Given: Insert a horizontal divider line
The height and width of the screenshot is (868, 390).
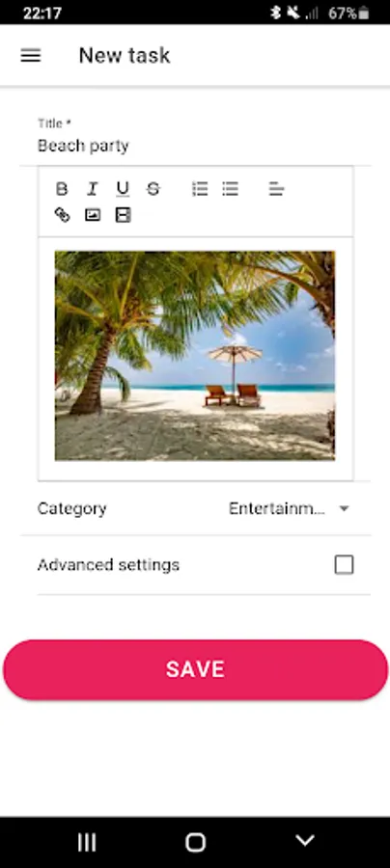Looking at the screenshot, I should tap(123, 215).
